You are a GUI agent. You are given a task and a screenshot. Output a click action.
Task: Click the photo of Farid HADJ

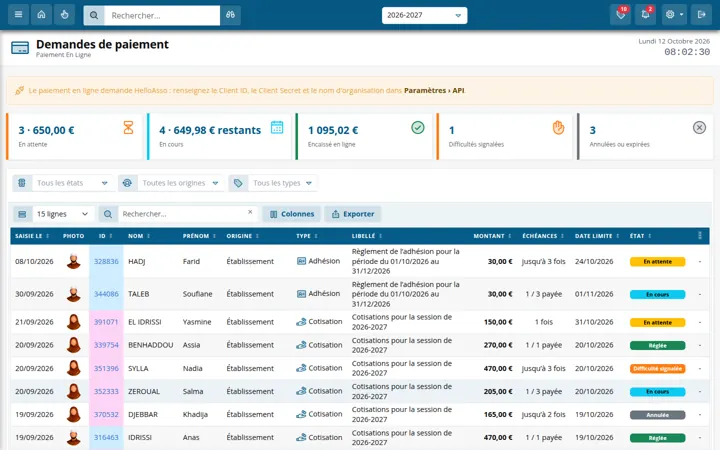click(x=73, y=261)
